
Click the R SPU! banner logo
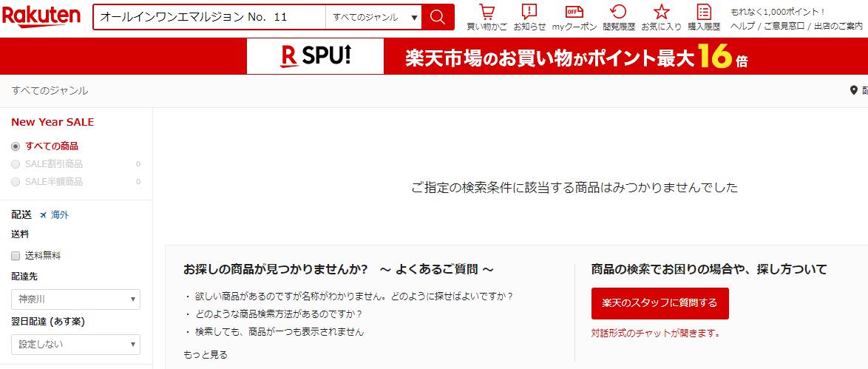tap(315, 56)
